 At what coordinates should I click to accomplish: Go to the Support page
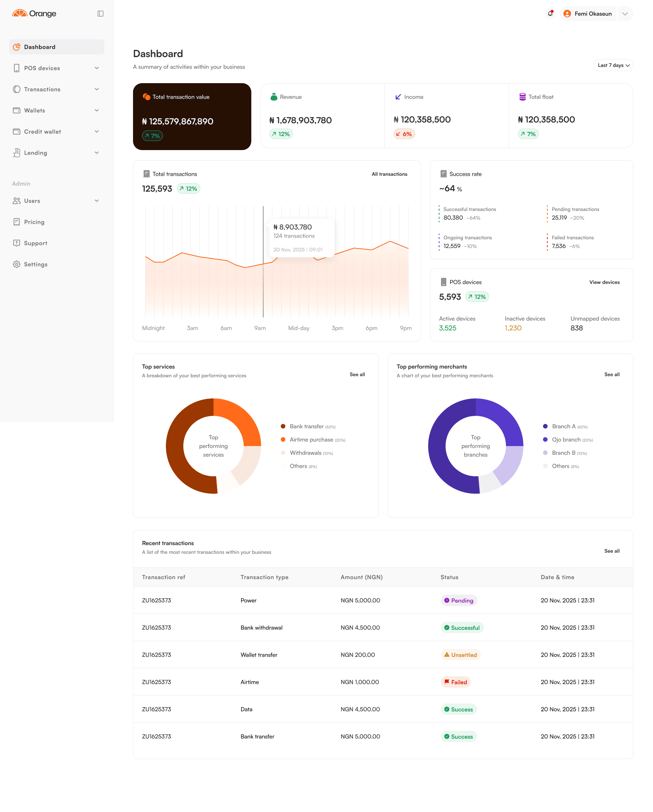[57, 243]
